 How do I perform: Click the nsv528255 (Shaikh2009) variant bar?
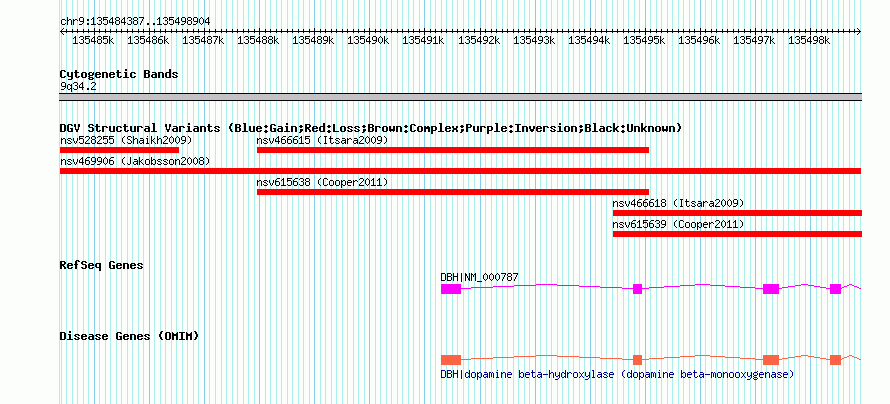[119, 150]
